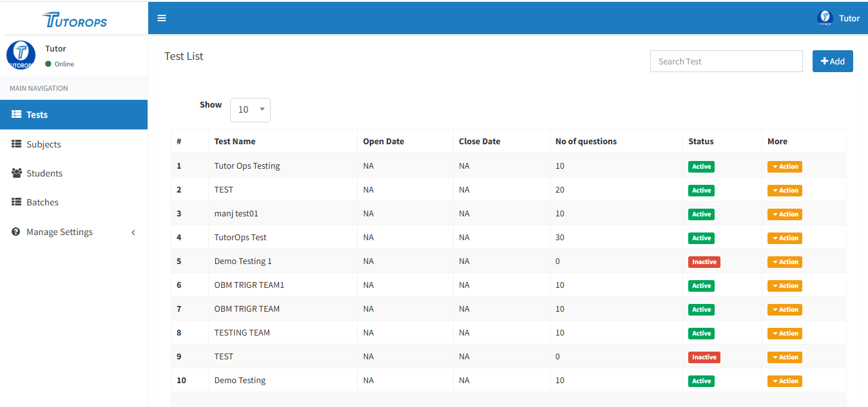
Task: Click the Subjects list icon in sidebar
Action: coord(17,144)
